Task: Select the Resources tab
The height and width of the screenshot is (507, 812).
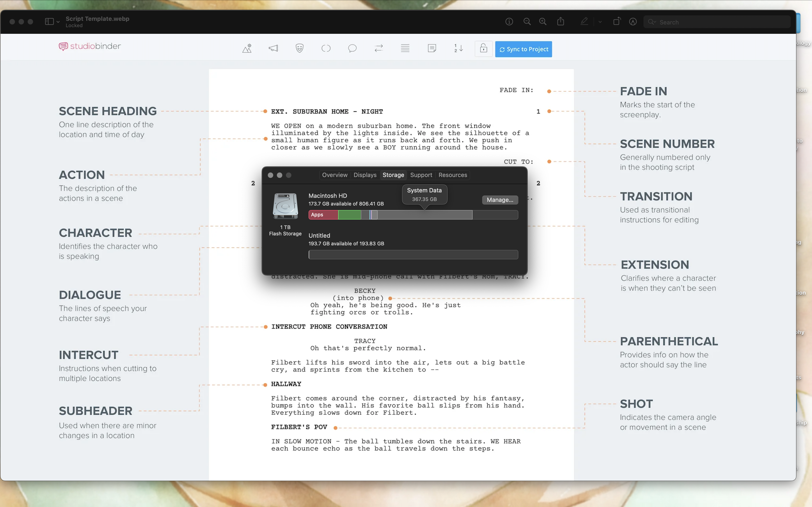Action: click(452, 175)
